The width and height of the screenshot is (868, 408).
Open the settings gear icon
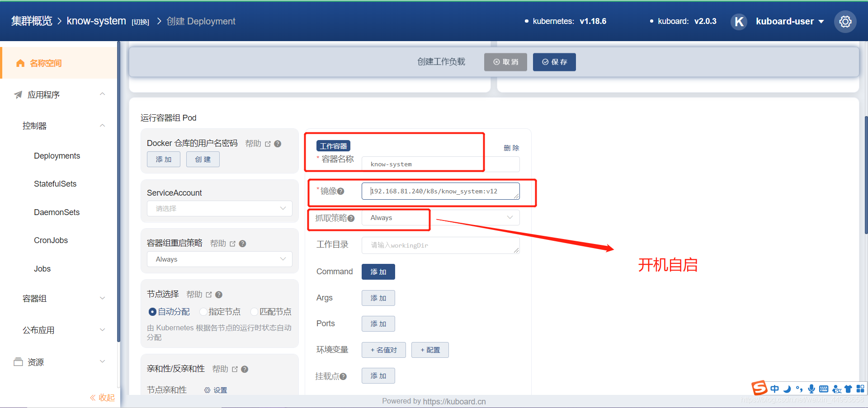(845, 21)
